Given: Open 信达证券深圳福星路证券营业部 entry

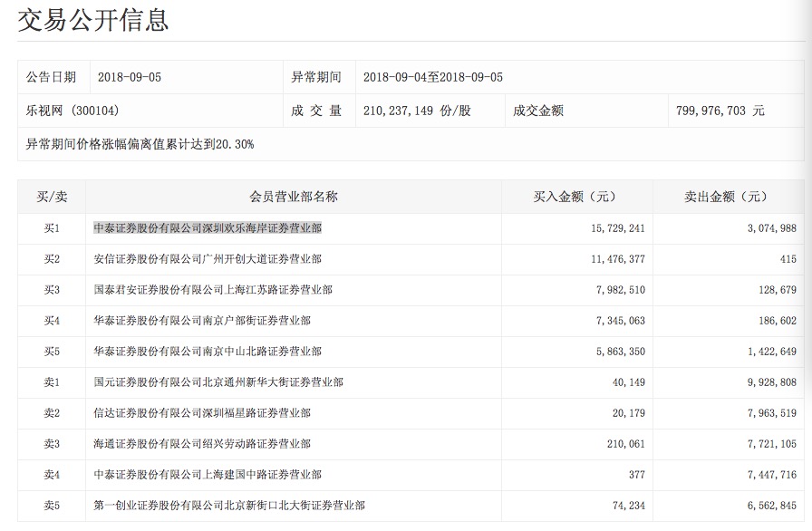Looking at the screenshot, I should click(202, 413).
